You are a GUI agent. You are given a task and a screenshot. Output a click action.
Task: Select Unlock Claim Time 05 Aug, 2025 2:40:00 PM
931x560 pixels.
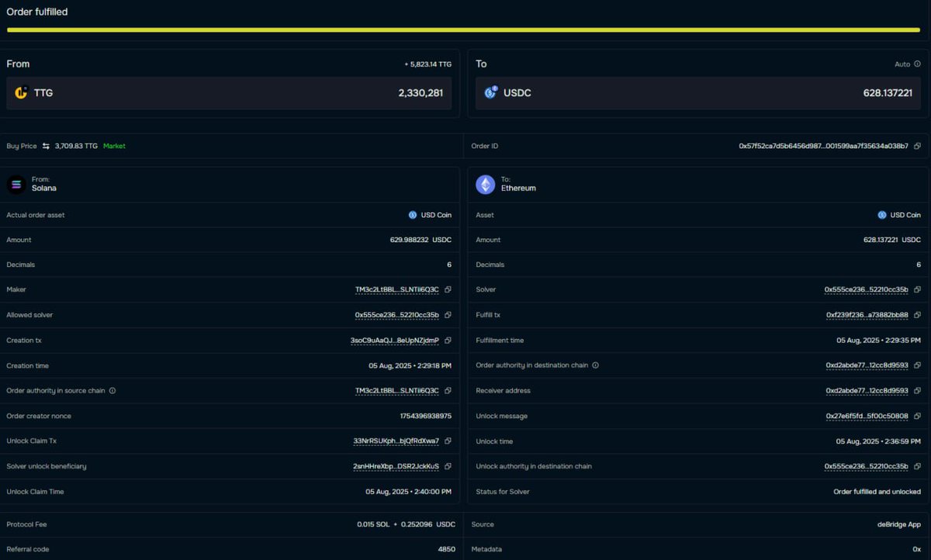click(x=409, y=492)
